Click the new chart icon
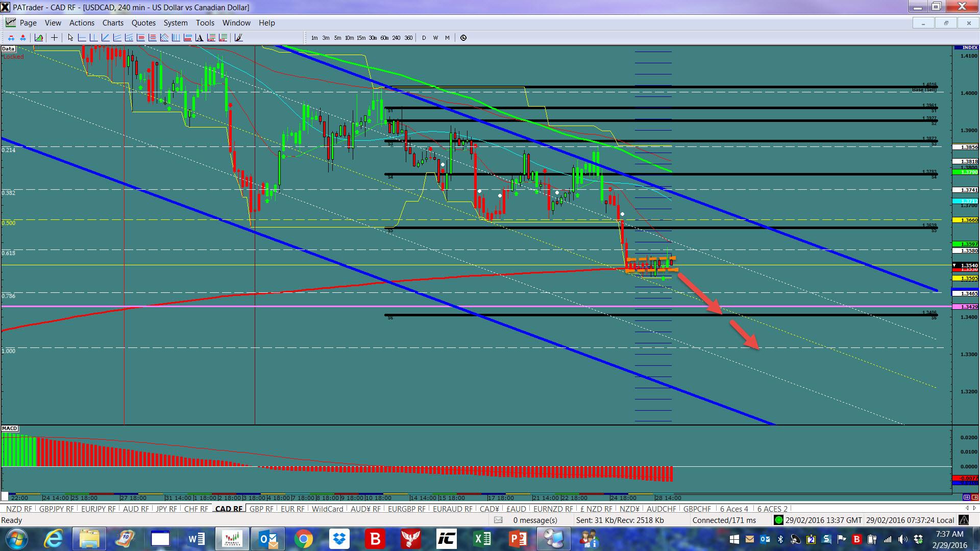 click(x=39, y=38)
